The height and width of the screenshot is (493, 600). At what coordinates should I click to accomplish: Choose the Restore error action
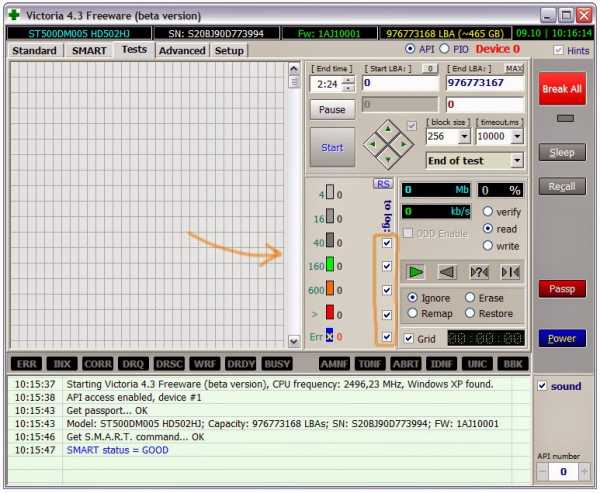pos(470,313)
